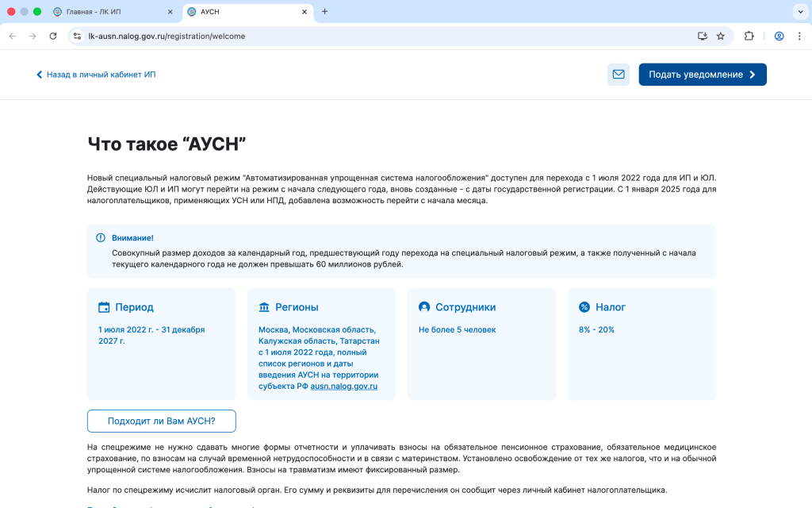Click the building icon beside Регионы

coord(264,307)
